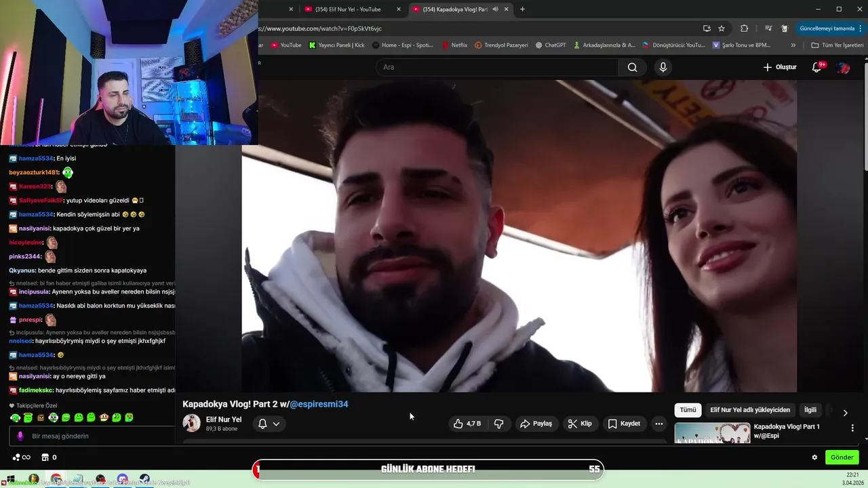Mute the Kapadokya Vlog tab audio icon
Viewport: 868px width, 488px height.
coord(495,9)
